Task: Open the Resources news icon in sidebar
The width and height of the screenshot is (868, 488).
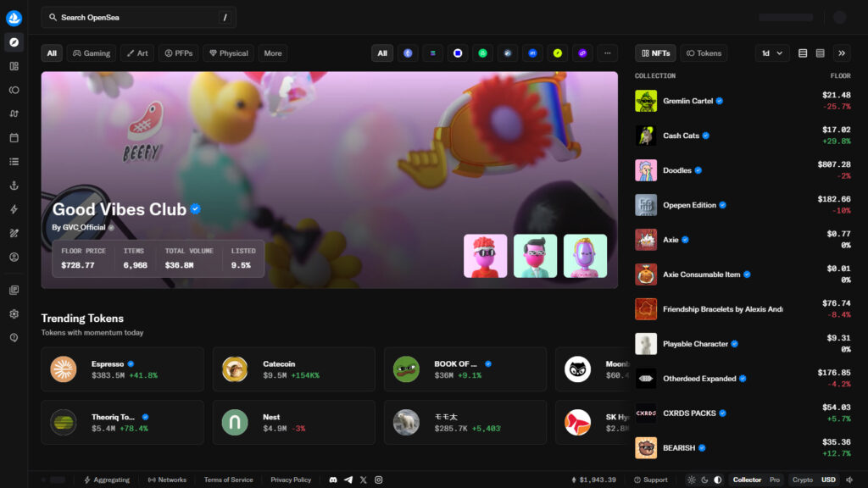Action: coord(14,290)
